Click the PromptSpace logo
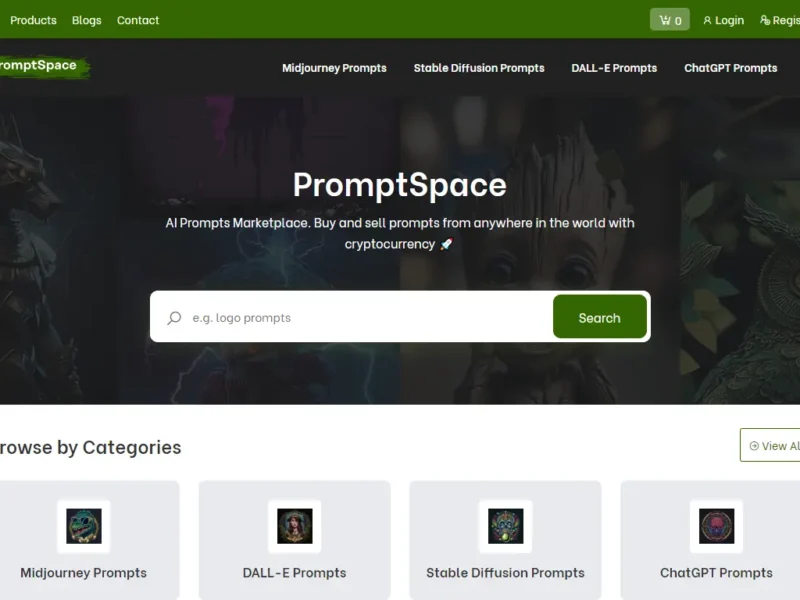Image resolution: width=800 pixels, height=600 pixels. click(x=43, y=66)
